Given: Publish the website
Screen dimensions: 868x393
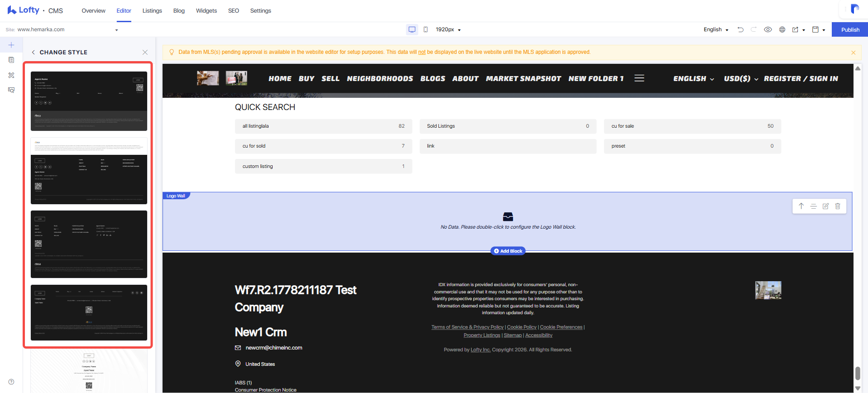Looking at the screenshot, I should [850, 29].
